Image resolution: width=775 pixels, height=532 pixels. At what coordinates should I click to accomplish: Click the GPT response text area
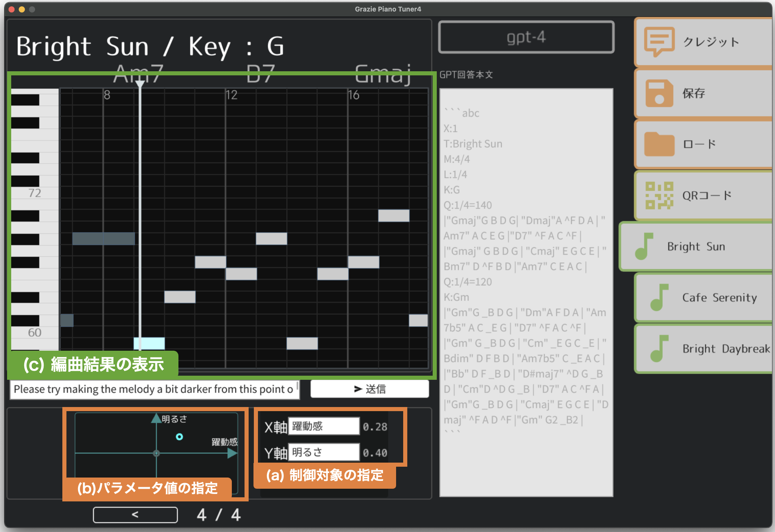pos(526,291)
